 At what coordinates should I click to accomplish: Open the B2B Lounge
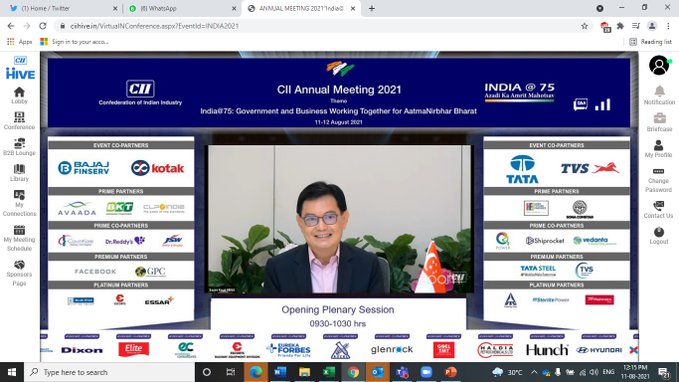pos(19,143)
